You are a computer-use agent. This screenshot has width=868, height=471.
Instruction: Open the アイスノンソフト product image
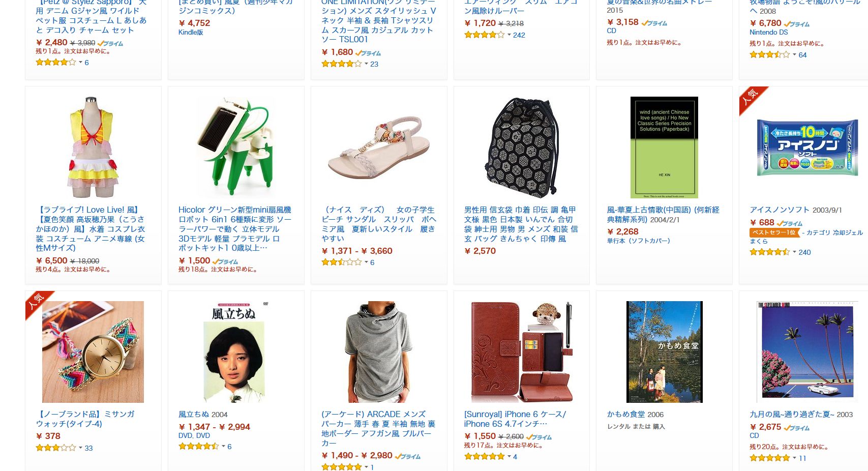click(807, 148)
